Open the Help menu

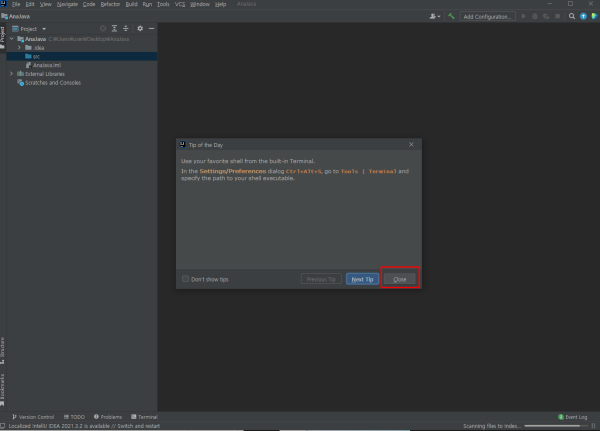point(220,4)
